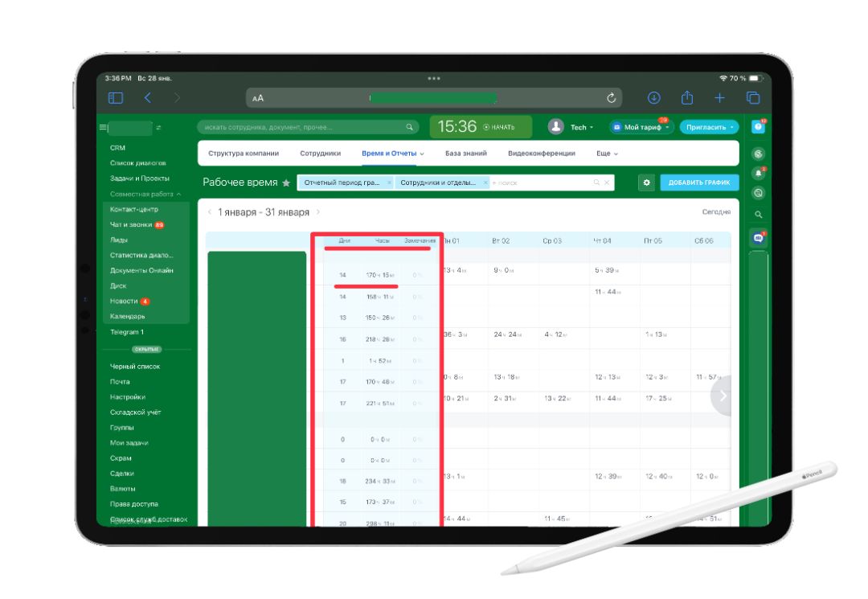Open the Видеоконференции tab

(x=542, y=154)
